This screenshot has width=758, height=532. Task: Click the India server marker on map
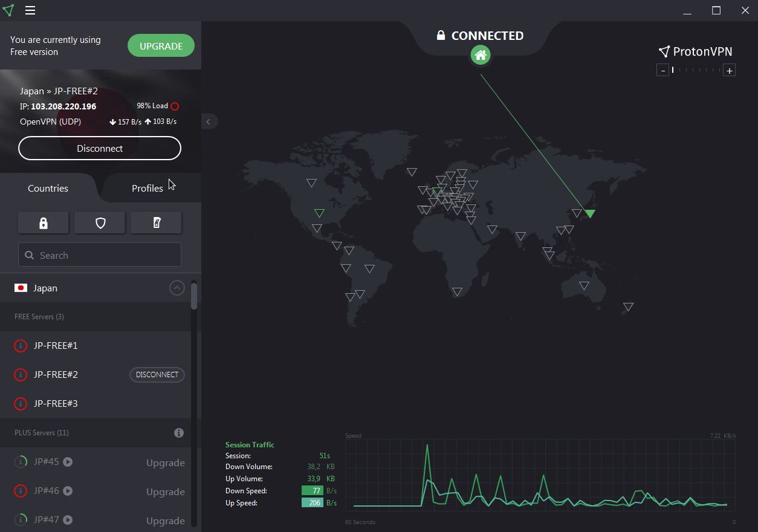pos(520,236)
